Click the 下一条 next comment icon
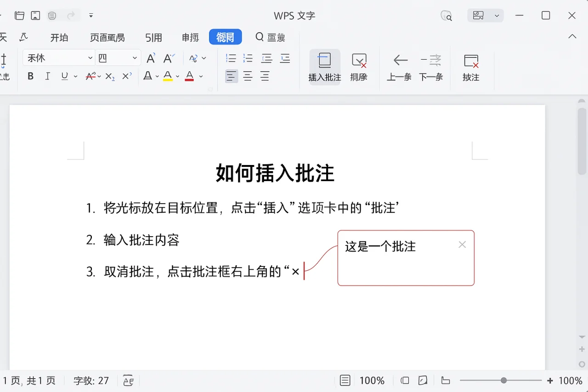This screenshot has width=588, height=392. 431,67
